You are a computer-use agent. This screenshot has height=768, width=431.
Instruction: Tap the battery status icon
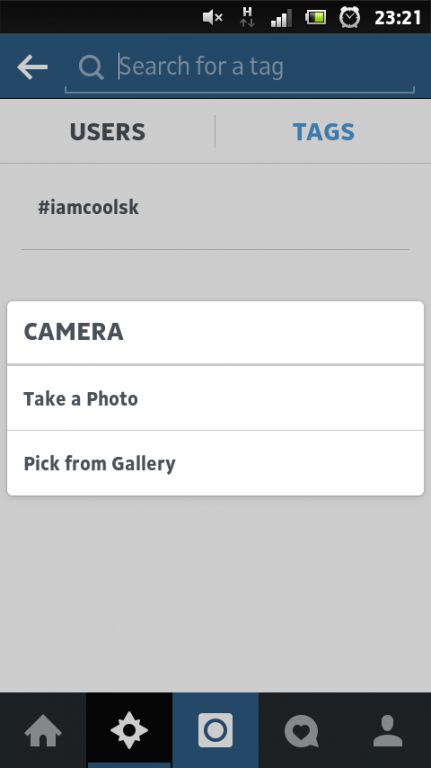(316, 18)
